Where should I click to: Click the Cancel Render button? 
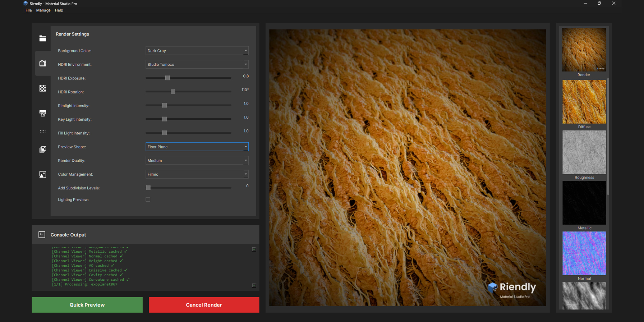tap(204, 305)
